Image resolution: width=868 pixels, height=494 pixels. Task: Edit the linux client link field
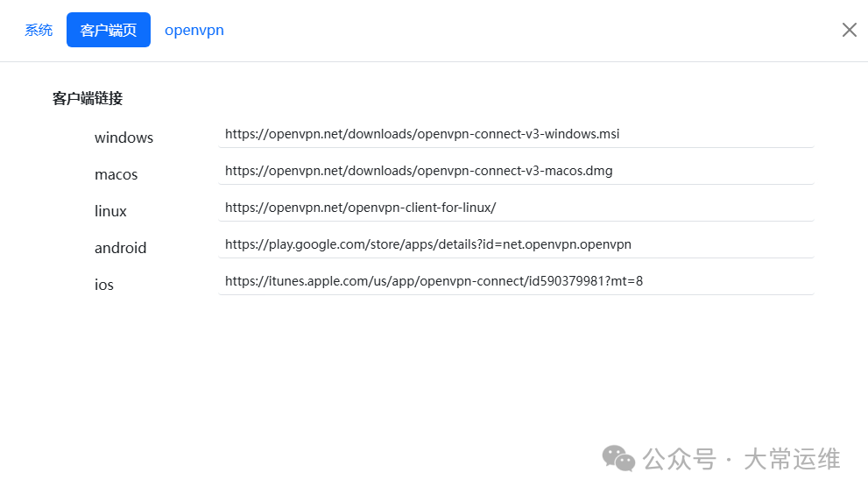point(516,208)
